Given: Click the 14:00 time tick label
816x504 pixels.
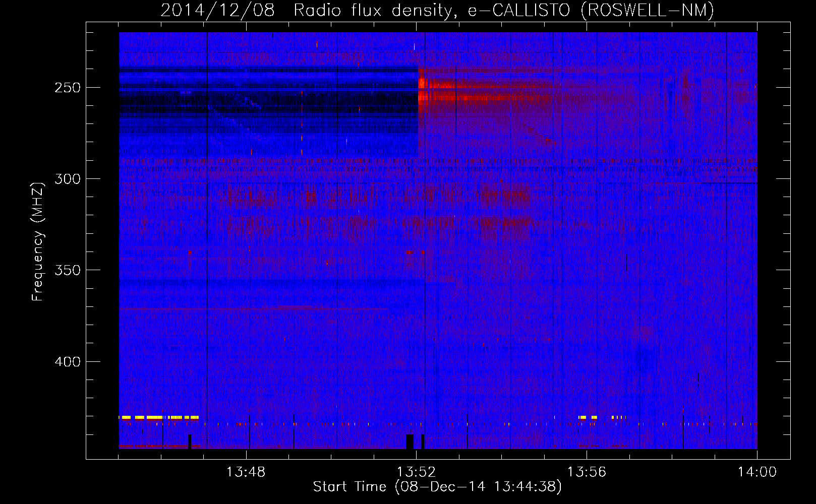Looking at the screenshot, I should point(757,472).
